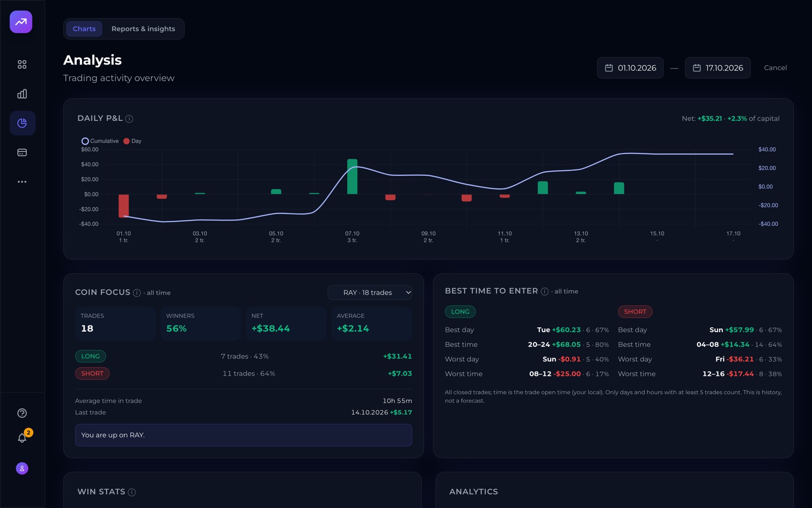Open the RAY · 18 trades coin dropdown
Screen dimensions: 812x508
[x=370, y=293]
